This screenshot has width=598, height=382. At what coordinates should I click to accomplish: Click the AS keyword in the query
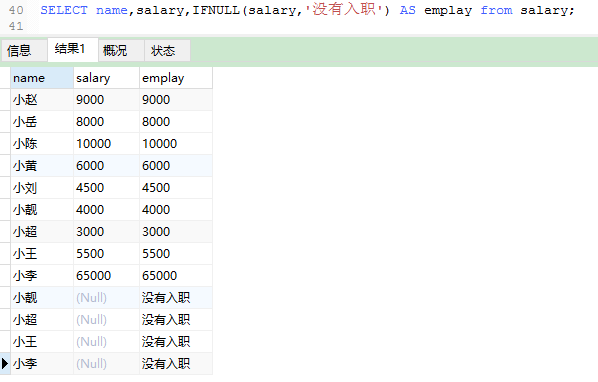click(407, 10)
